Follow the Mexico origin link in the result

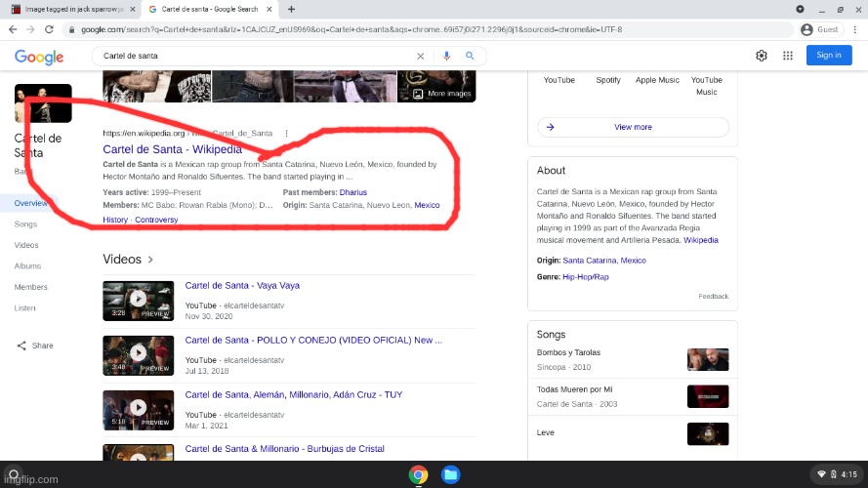click(x=427, y=205)
